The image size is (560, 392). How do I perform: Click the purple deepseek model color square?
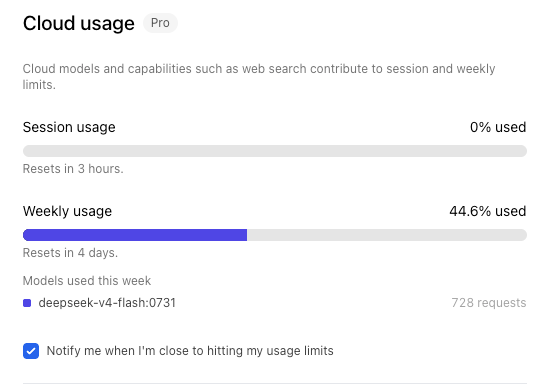tap(27, 303)
